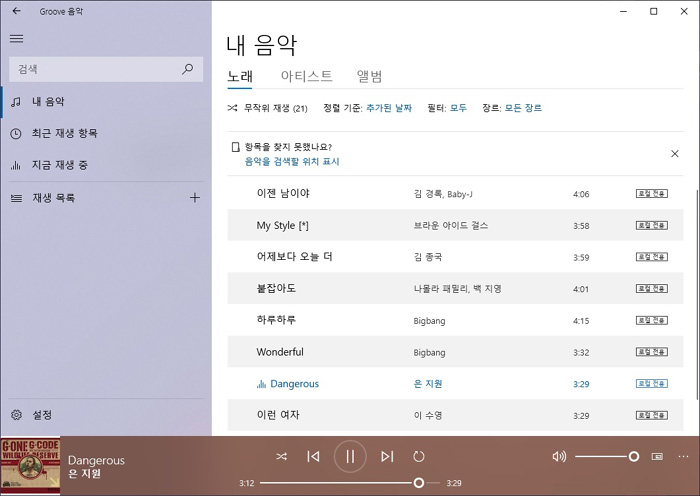This screenshot has width=700, height=496.
Task: Skip to the previous track
Action: tap(313, 456)
